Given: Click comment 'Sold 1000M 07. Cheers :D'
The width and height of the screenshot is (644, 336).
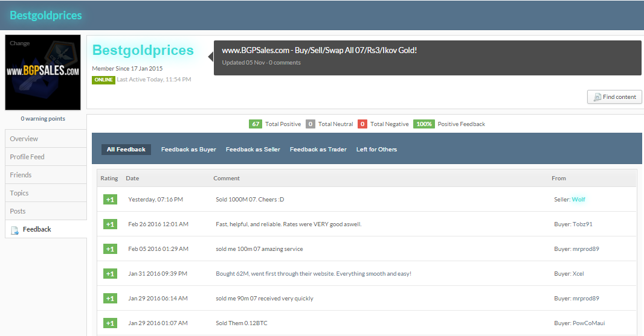Looking at the screenshot, I should 250,200.
